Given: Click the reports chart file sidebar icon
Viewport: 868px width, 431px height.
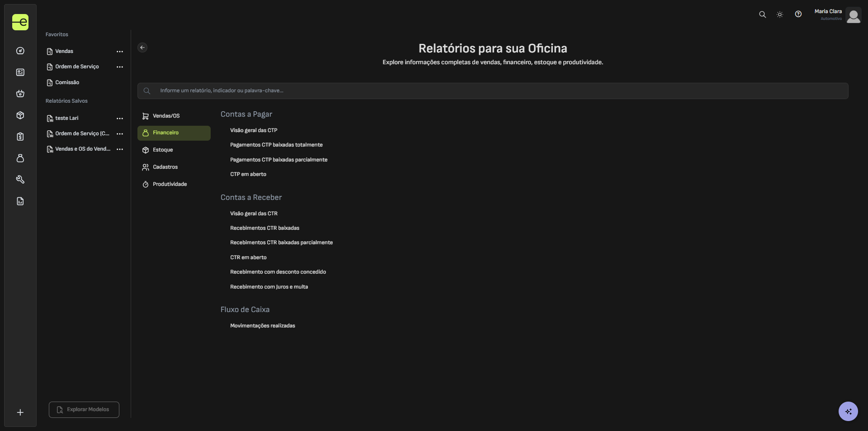Looking at the screenshot, I should click(20, 201).
